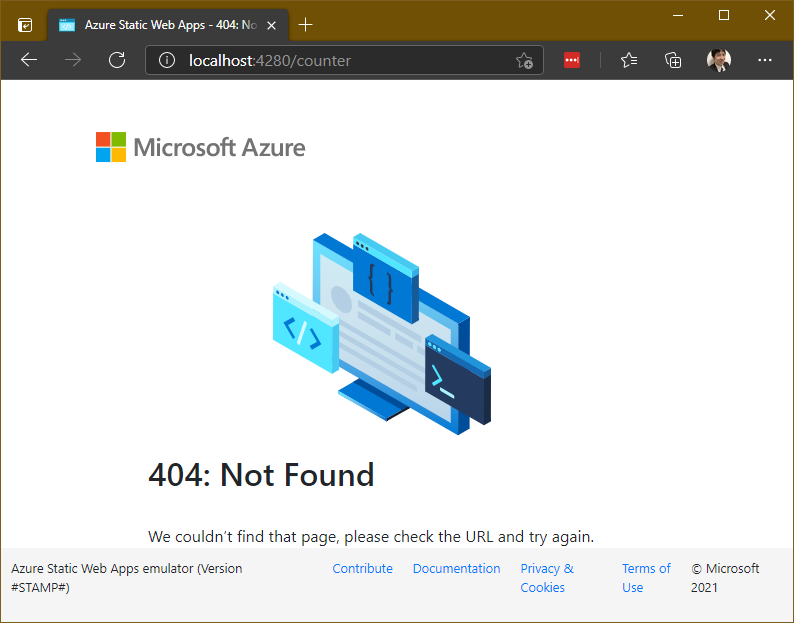Close the Azure Static Web Apps tab
This screenshot has width=794, height=623.
click(271, 25)
